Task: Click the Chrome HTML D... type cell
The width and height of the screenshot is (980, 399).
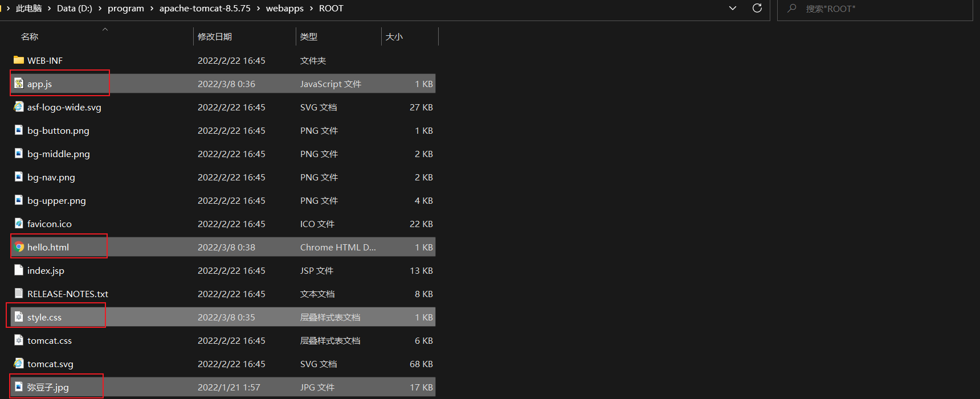Action: coord(338,247)
